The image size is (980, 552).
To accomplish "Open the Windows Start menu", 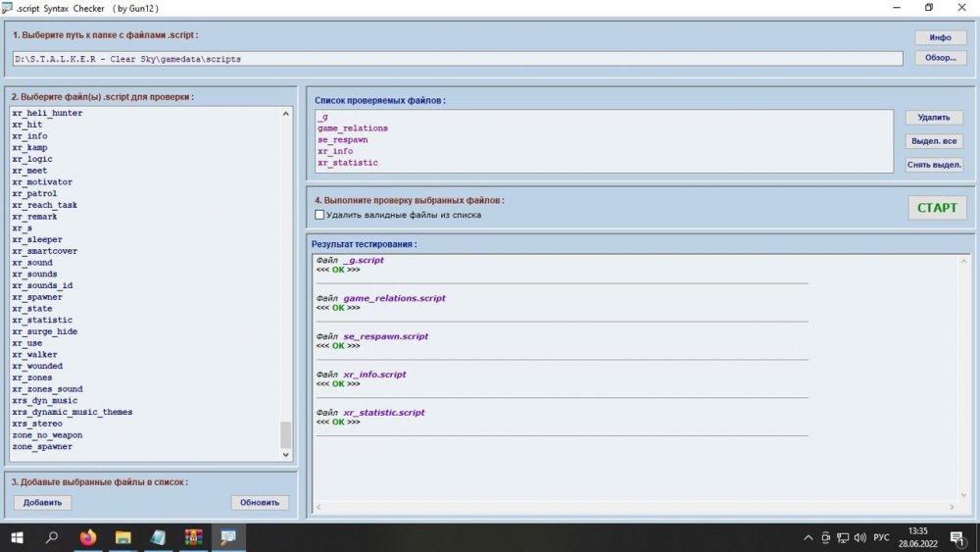I will click(18, 537).
